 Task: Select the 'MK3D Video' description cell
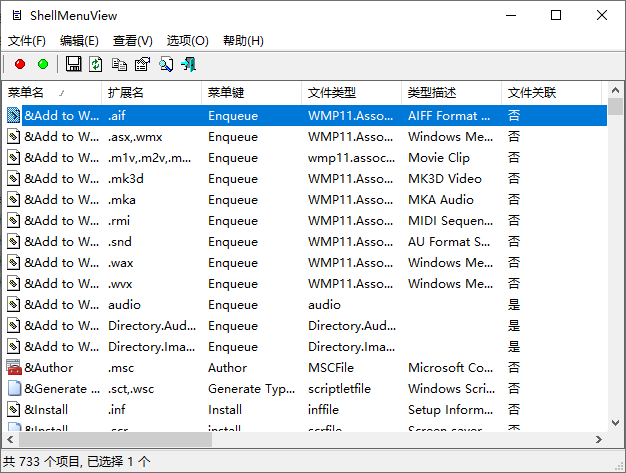click(445, 178)
